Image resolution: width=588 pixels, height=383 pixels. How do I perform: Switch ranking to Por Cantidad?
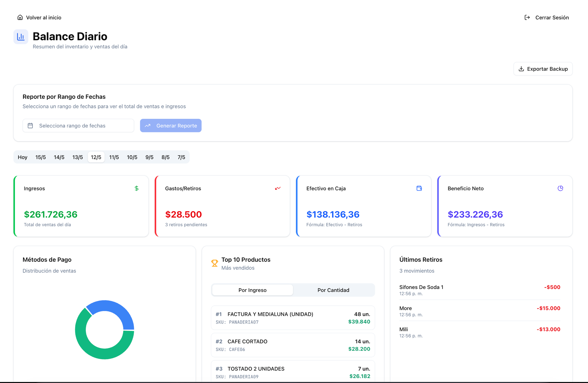point(333,290)
